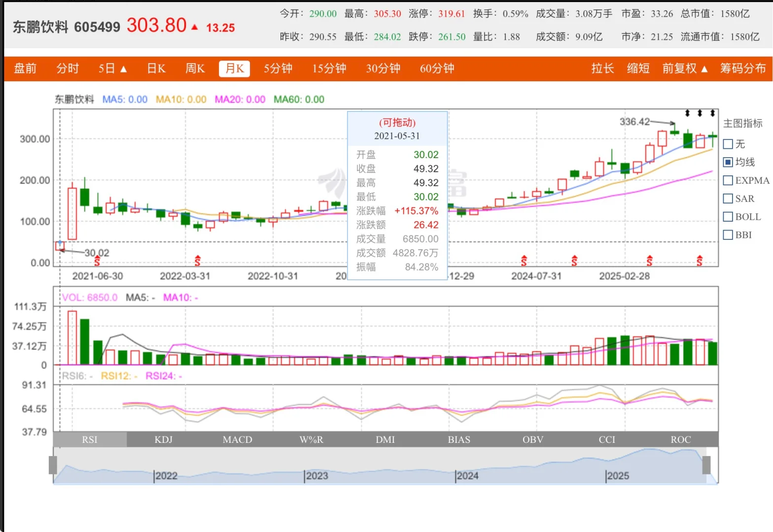Click the MA5: 0.00 legend
The height and width of the screenshot is (532, 773).
[125, 100]
